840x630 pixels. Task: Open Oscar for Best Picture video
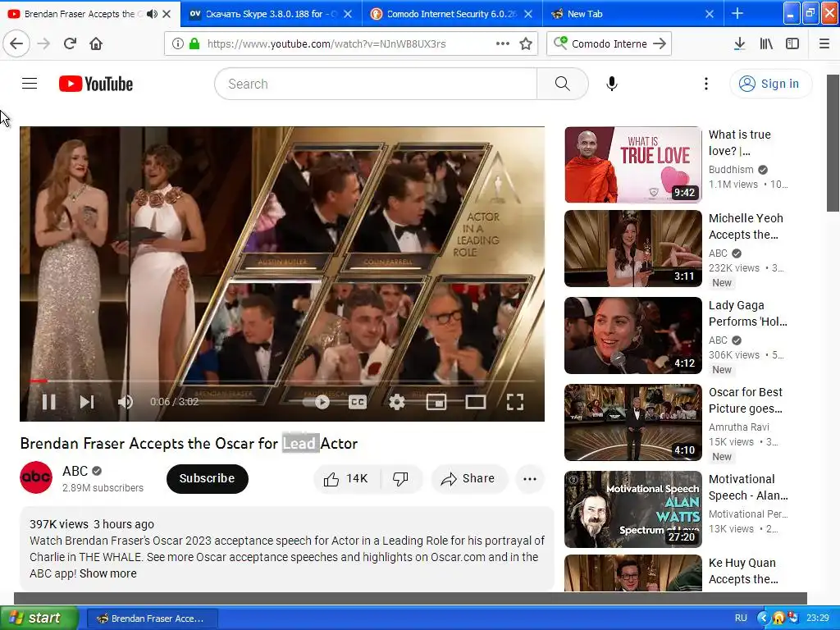pos(632,422)
